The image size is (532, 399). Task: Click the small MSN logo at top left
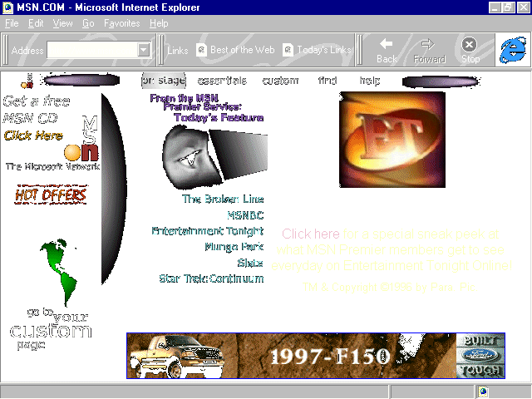point(28,81)
